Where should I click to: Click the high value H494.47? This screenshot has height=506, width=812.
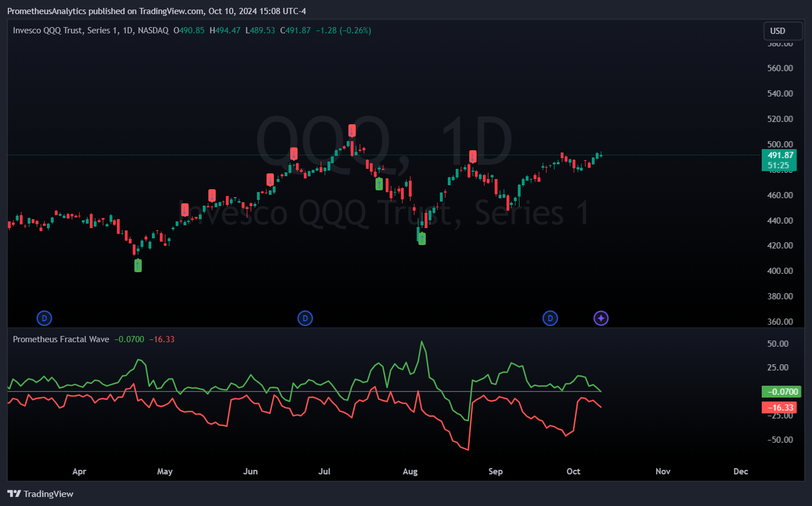[x=225, y=30]
